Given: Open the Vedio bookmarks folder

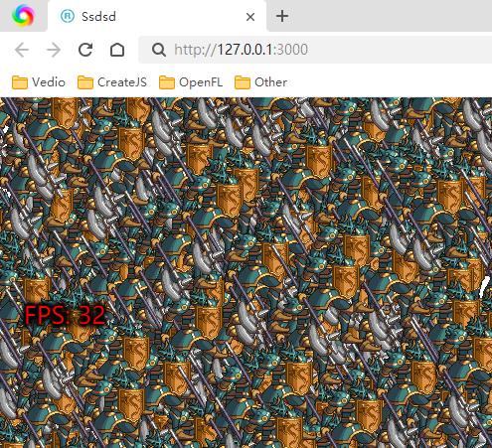Looking at the screenshot, I should tap(39, 82).
